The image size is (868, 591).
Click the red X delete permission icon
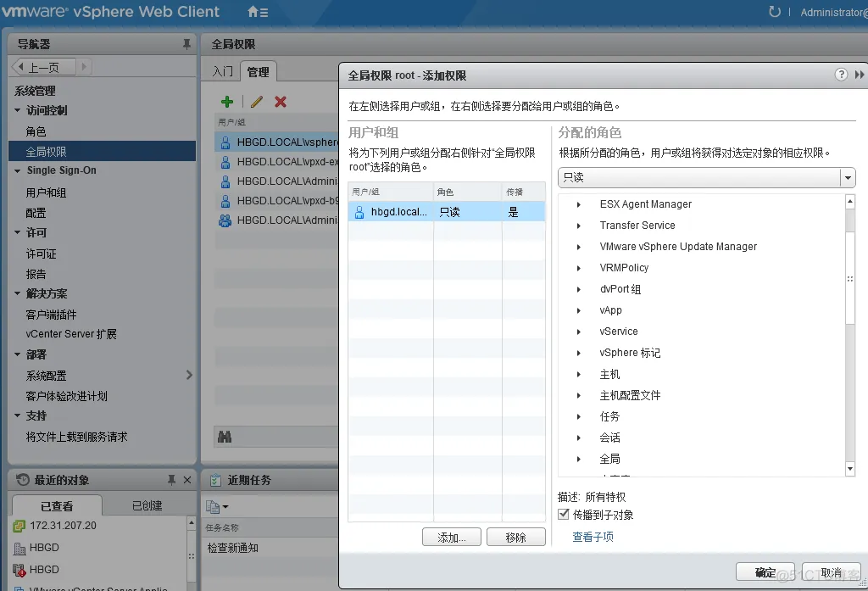pos(281,102)
